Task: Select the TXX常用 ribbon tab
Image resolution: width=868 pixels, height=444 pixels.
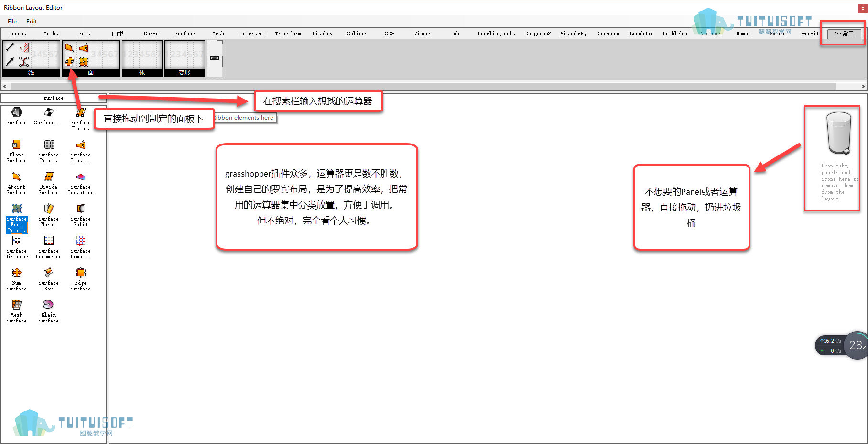Action: point(843,33)
